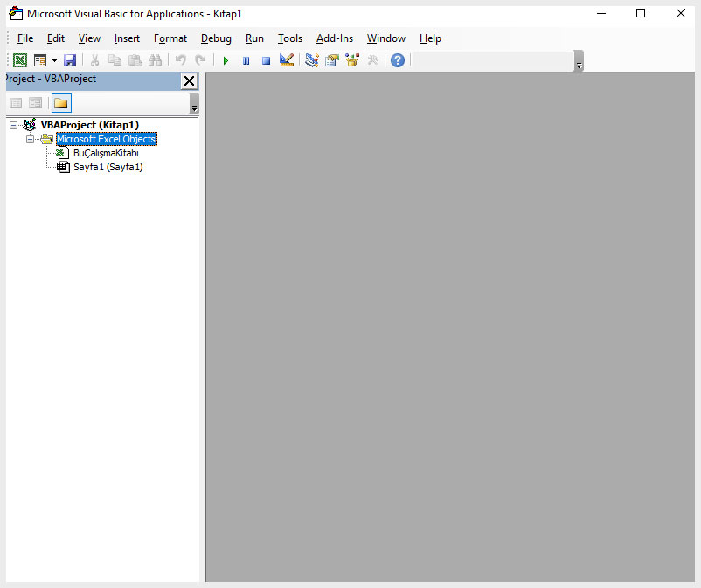The height and width of the screenshot is (588, 701).
Task: Open the Edit menu
Action: tap(56, 38)
